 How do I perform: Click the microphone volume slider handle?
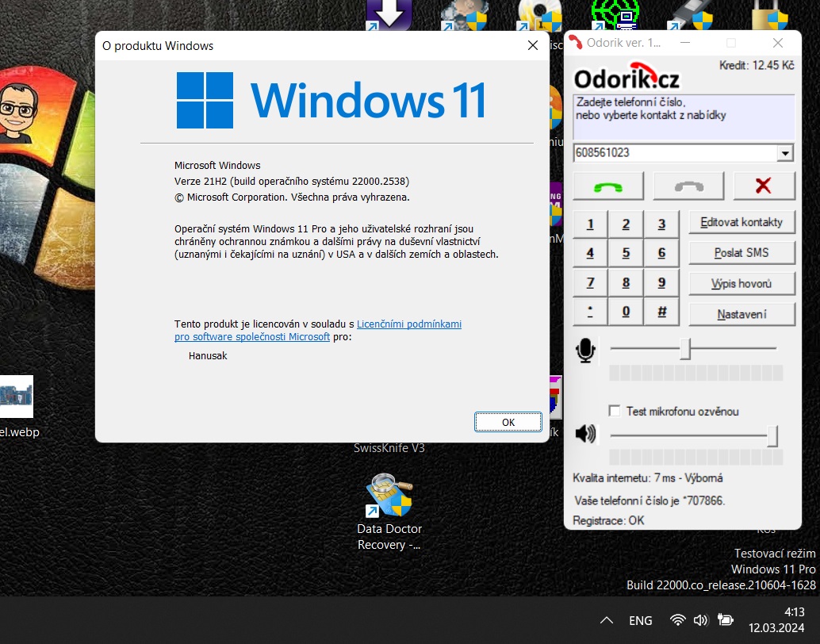click(x=685, y=349)
